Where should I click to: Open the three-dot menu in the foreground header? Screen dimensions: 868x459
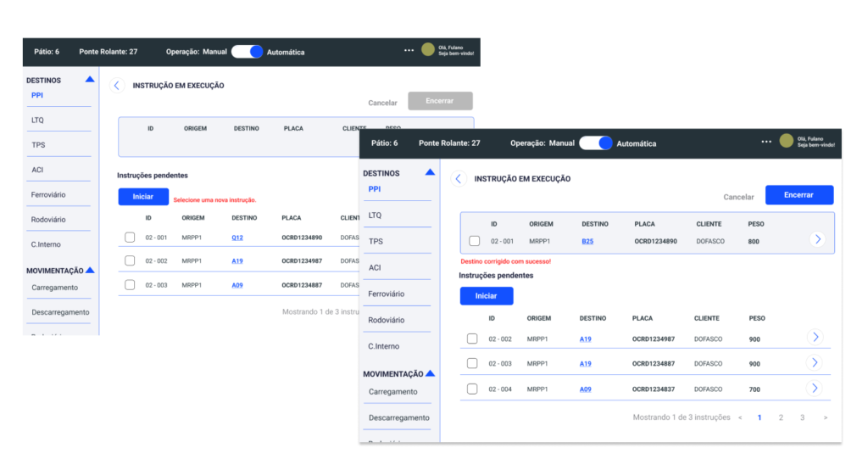coord(766,142)
